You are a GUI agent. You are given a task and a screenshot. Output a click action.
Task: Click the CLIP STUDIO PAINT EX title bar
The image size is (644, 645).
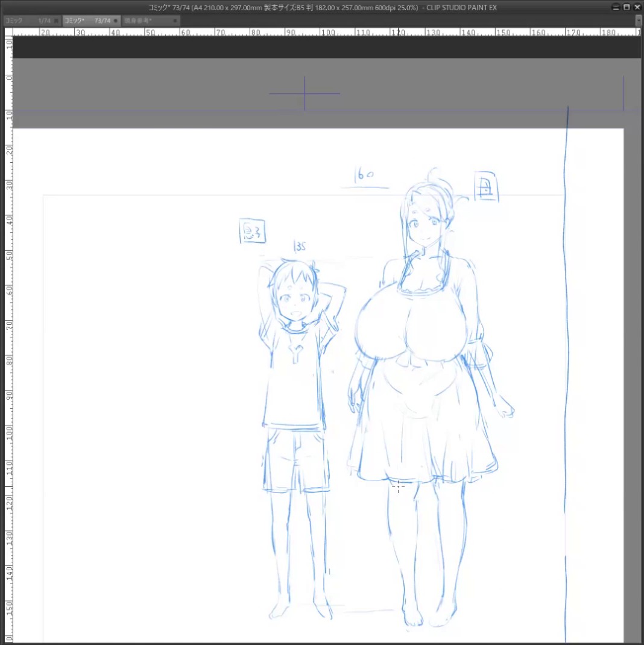[x=322, y=7]
